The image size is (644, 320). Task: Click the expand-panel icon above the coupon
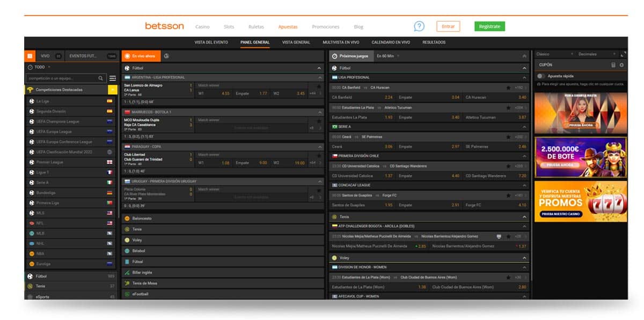(x=623, y=54)
